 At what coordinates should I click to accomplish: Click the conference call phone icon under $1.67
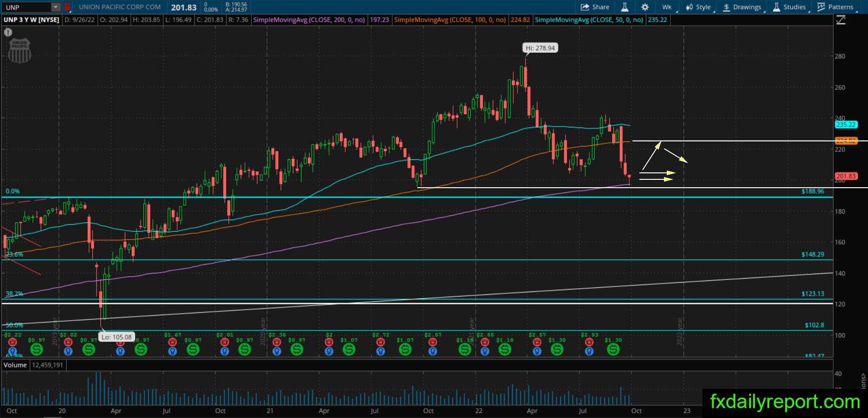pos(172,342)
